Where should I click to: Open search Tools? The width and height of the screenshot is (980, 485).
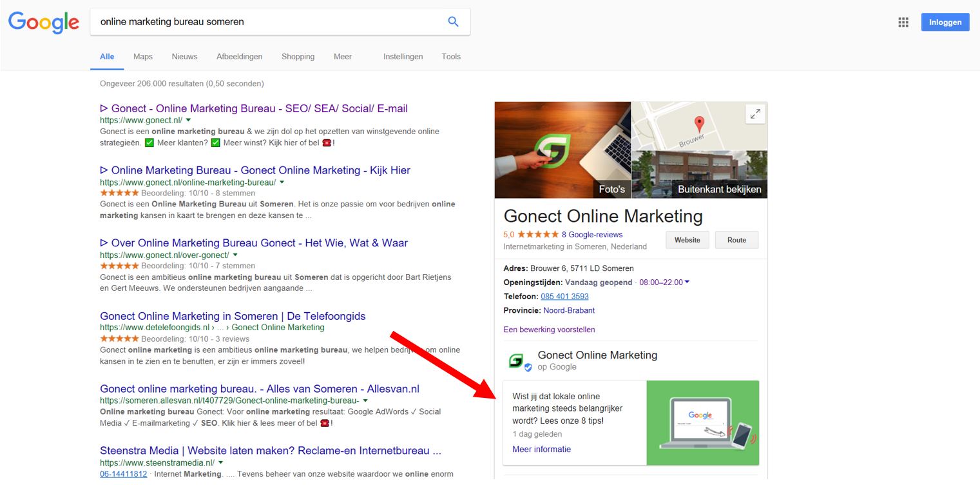coord(451,57)
